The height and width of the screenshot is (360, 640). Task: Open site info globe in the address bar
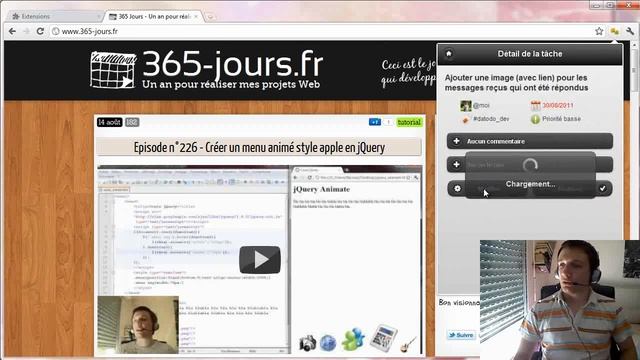pos(56,31)
